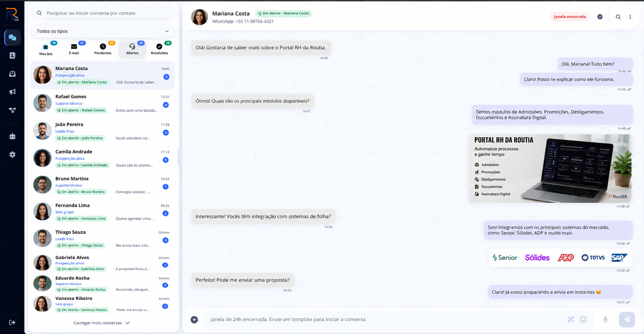
Task: Click Leads frios label under João Pereira
Action: tap(65, 131)
